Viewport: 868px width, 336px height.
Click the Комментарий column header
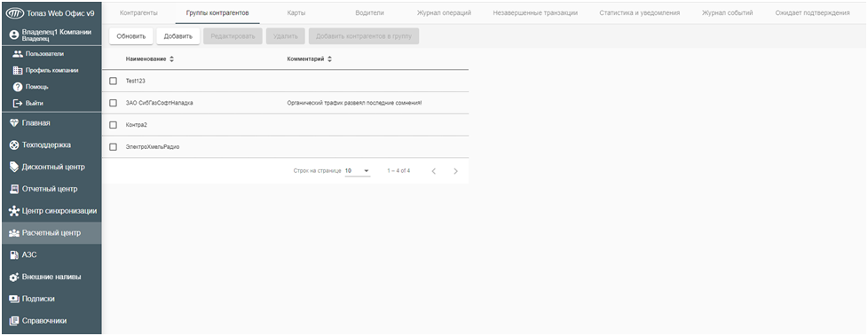pos(305,59)
